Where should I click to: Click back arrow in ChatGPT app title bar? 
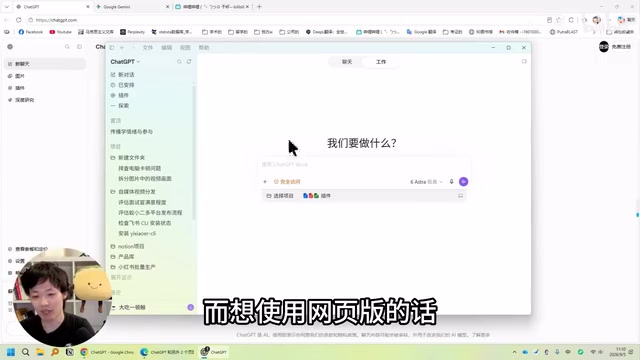point(122,48)
